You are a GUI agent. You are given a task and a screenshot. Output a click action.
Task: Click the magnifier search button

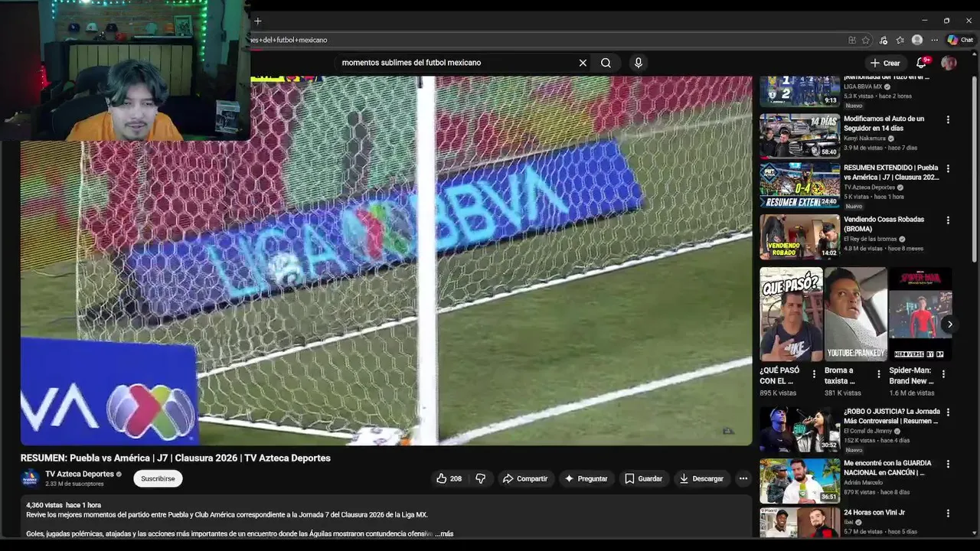click(x=606, y=63)
